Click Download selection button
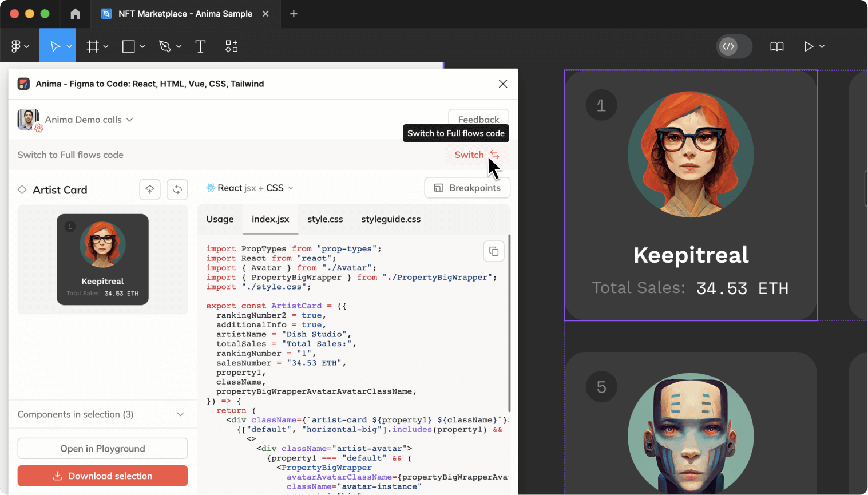Screen dimensions: 868x495 [x=102, y=476]
